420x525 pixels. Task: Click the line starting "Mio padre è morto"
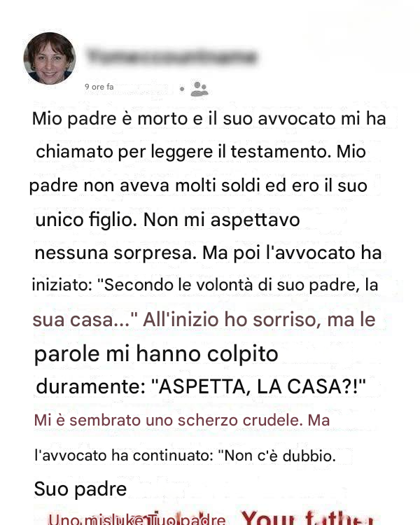[209, 119]
